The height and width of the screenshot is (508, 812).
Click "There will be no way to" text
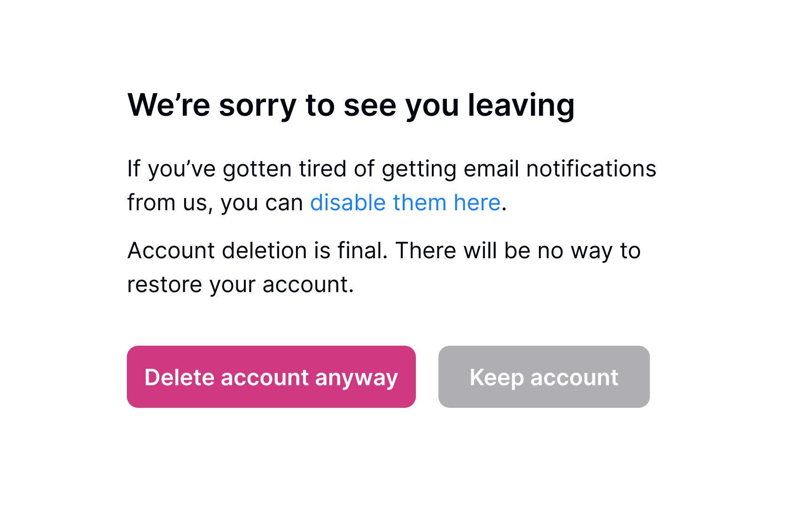(518, 250)
